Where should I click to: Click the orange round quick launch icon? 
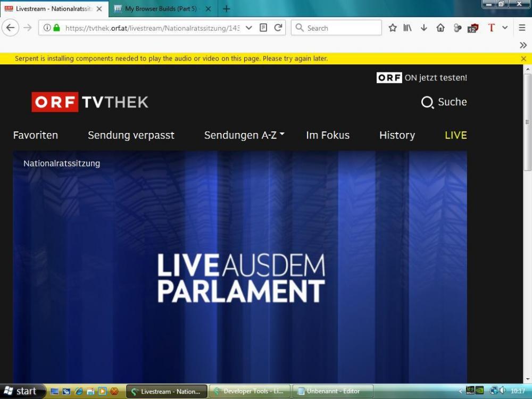click(x=114, y=392)
